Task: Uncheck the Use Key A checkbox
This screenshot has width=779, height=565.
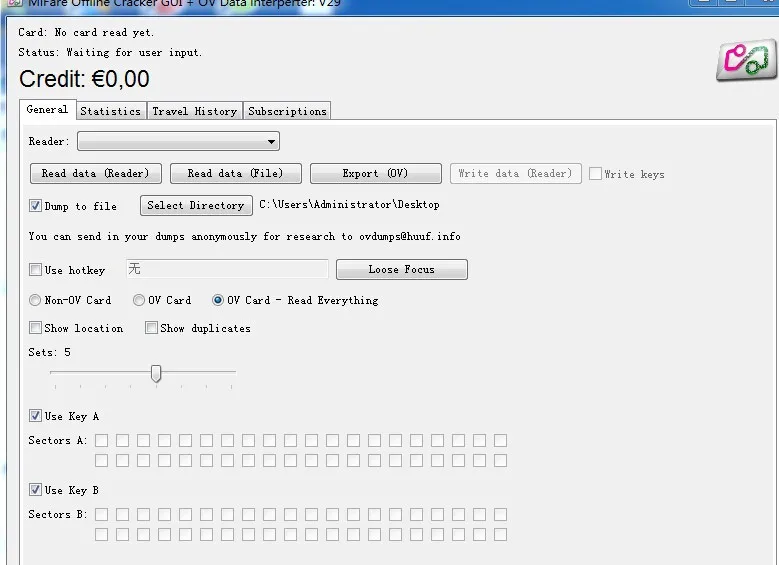Action: [35, 416]
